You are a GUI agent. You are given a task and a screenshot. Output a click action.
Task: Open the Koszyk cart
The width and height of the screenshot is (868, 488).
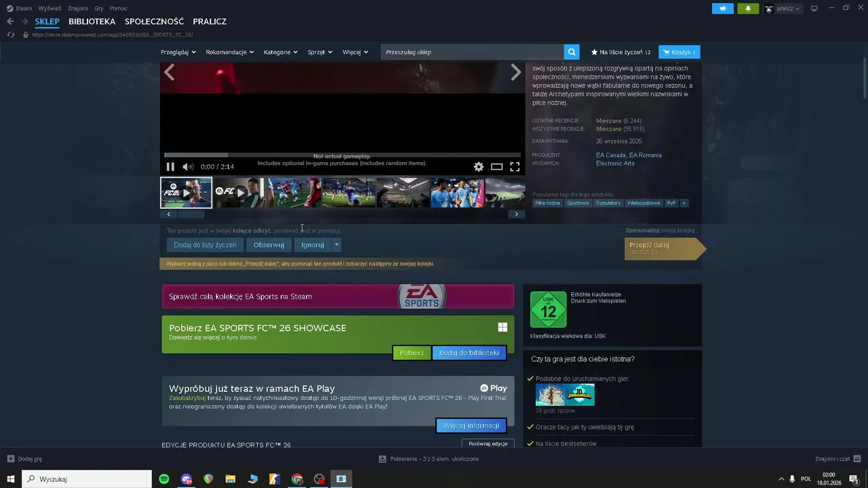[679, 52]
